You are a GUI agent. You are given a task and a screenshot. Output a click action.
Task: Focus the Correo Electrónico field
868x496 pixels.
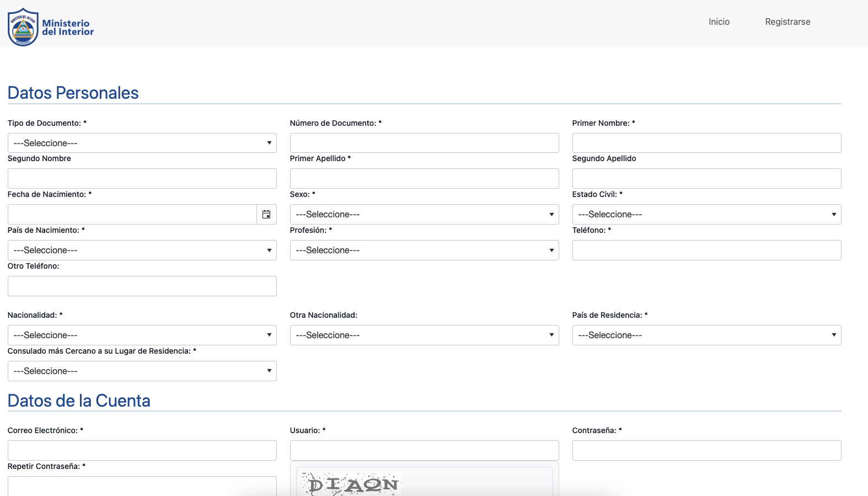142,450
